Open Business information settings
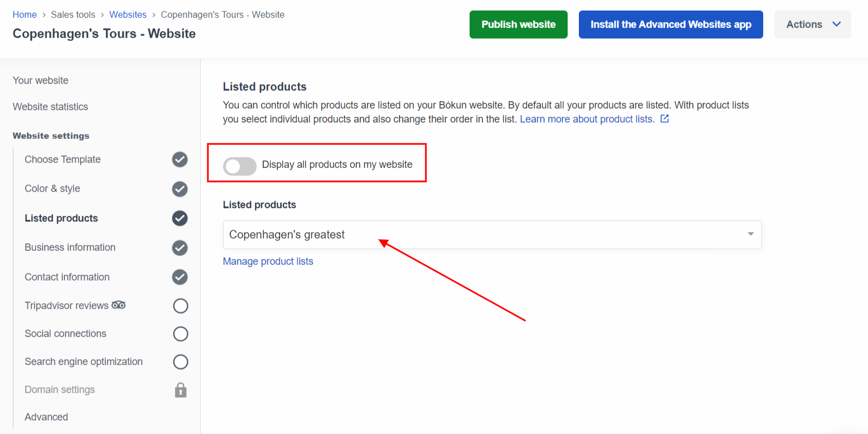The height and width of the screenshot is (434, 868). 70,248
